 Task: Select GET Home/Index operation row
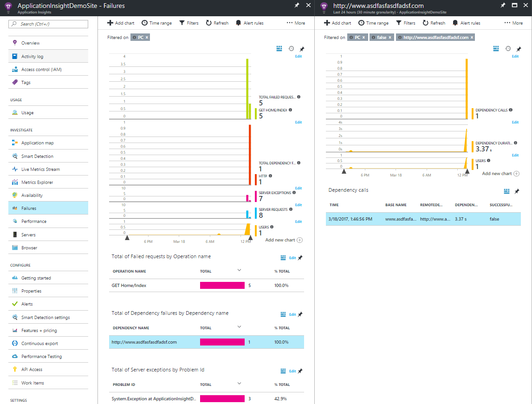206,286
